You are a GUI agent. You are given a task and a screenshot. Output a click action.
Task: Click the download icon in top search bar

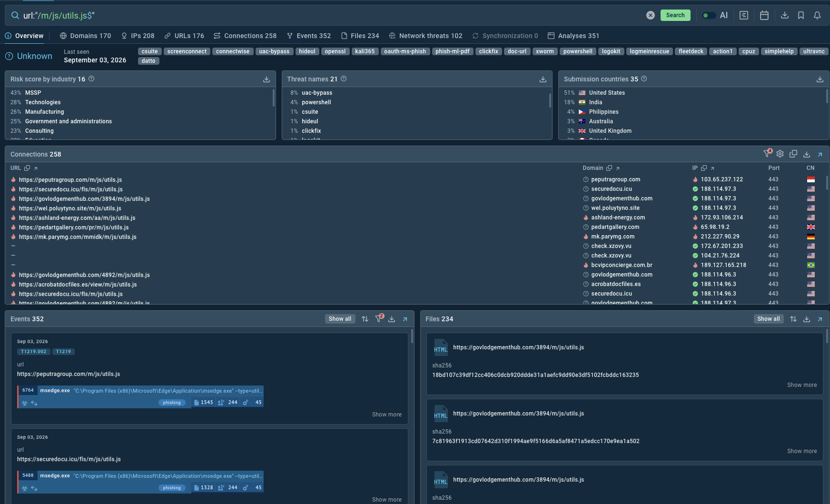[x=785, y=15]
